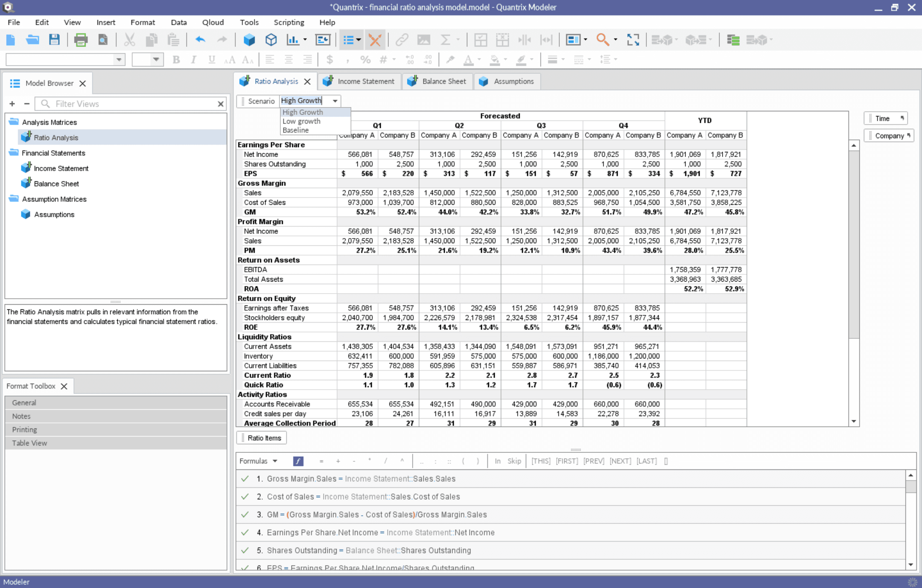Select the currency format icon
The image size is (922, 588).
[x=330, y=59]
